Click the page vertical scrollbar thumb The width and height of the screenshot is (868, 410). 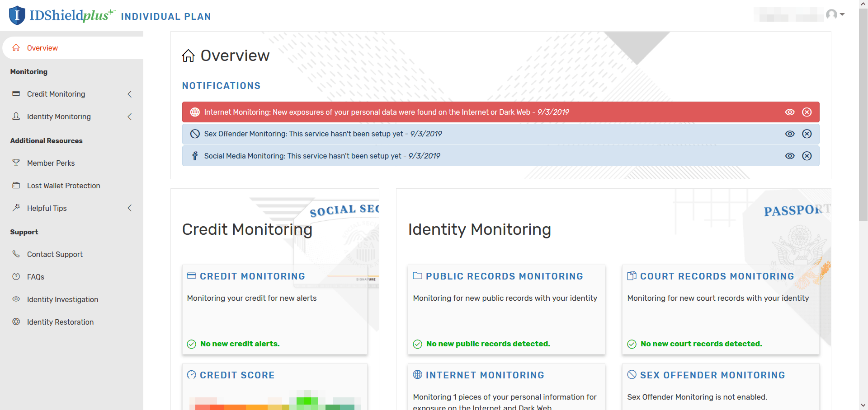pyautogui.click(x=863, y=115)
